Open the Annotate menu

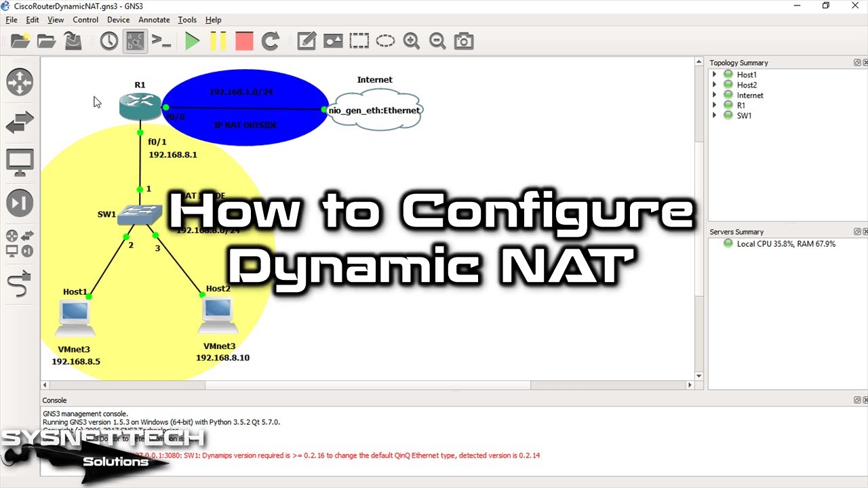(x=154, y=20)
